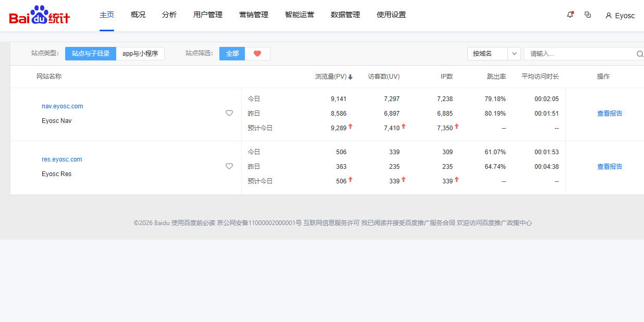Click the copy/switch icon beside notifications
This screenshot has width=644, height=322.
(588, 15)
